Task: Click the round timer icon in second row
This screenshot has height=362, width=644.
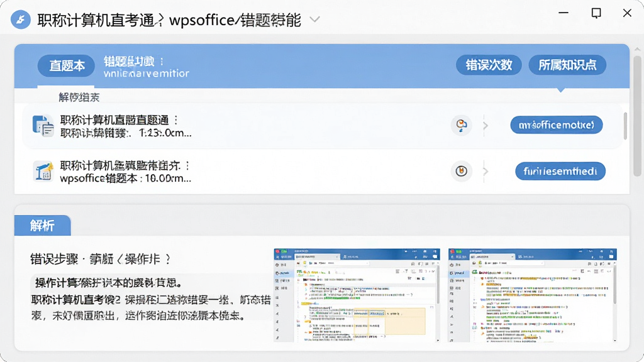Action: pos(461,171)
